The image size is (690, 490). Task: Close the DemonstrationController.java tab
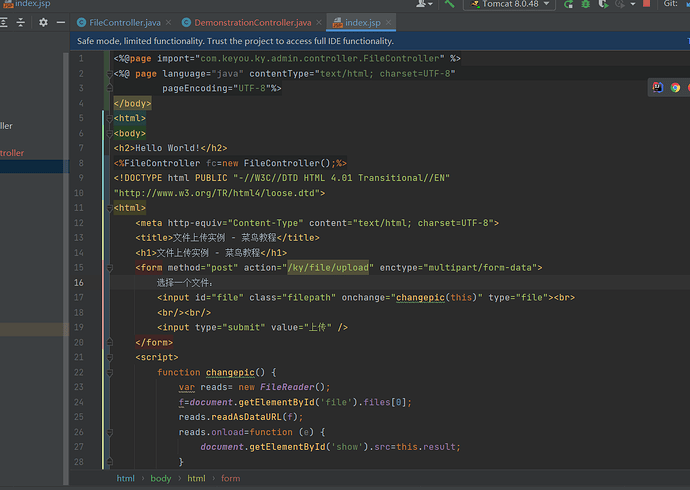coord(319,22)
